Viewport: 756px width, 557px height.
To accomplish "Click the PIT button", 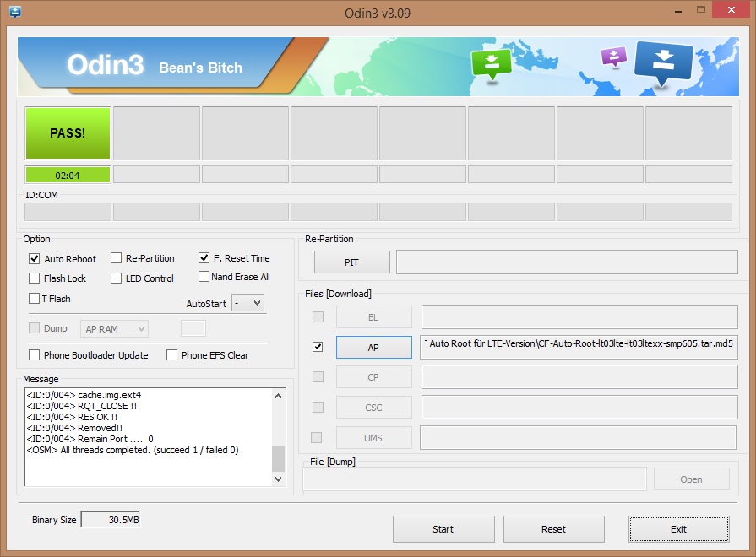I will coord(352,262).
